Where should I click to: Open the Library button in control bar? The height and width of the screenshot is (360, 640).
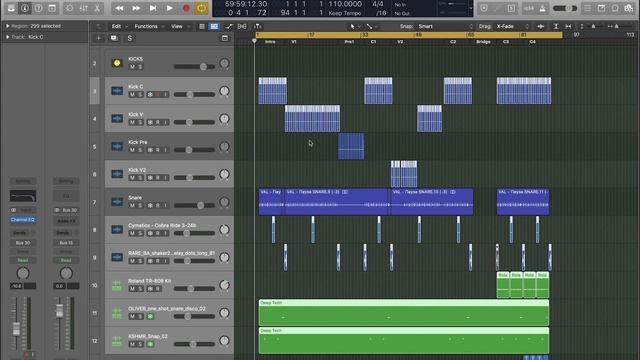(x=11, y=8)
